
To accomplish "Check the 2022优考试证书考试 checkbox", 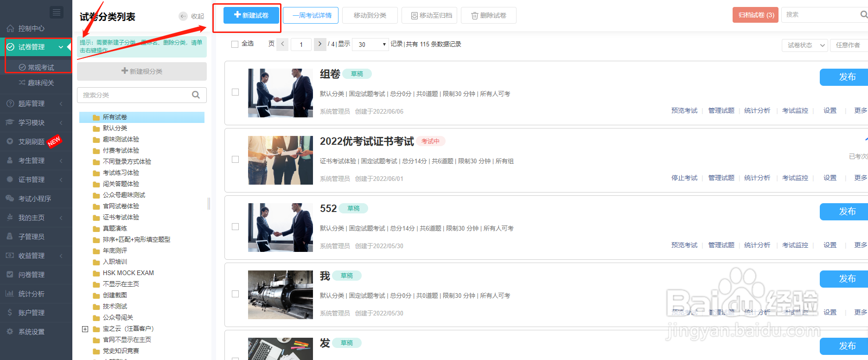I will tap(236, 160).
